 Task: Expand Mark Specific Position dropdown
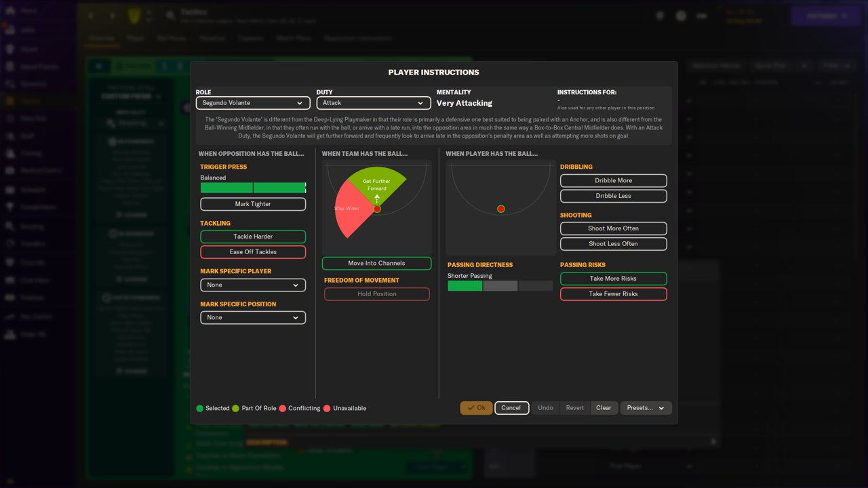tap(253, 317)
